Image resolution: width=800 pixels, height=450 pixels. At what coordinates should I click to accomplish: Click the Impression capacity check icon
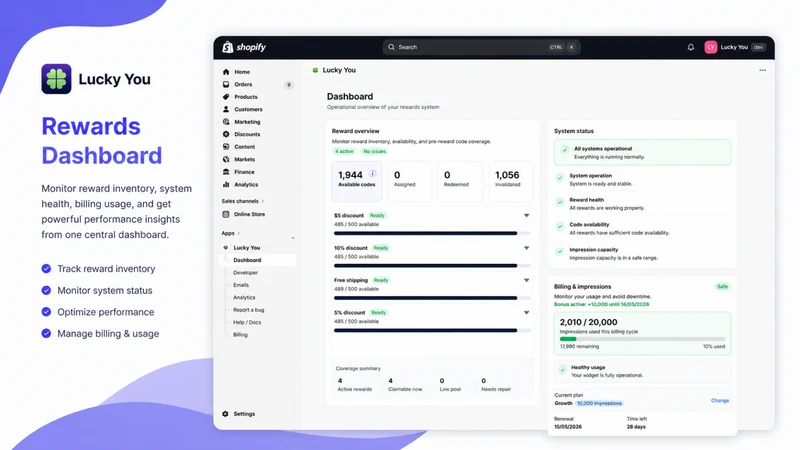pyautogui.click(x=560, y=252)
